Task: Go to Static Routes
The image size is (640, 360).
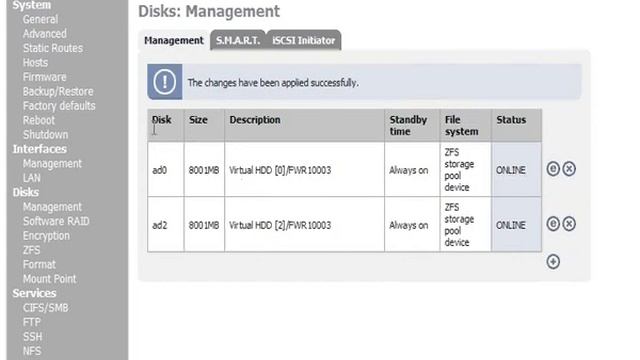Action: point(53,48)
